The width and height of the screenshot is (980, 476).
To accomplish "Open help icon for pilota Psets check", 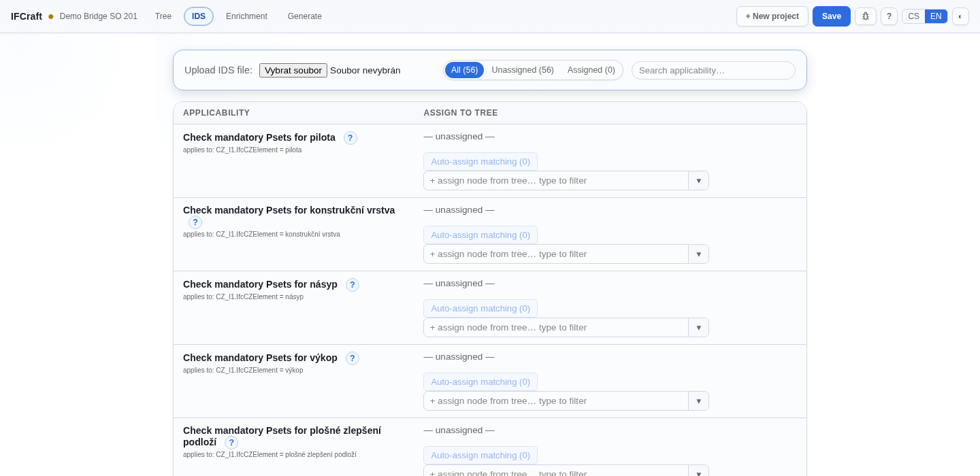I will (x=350, y=138).
